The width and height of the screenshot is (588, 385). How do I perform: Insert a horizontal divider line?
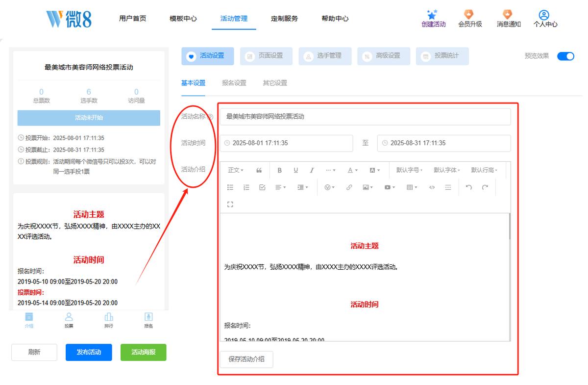(448, 187)
